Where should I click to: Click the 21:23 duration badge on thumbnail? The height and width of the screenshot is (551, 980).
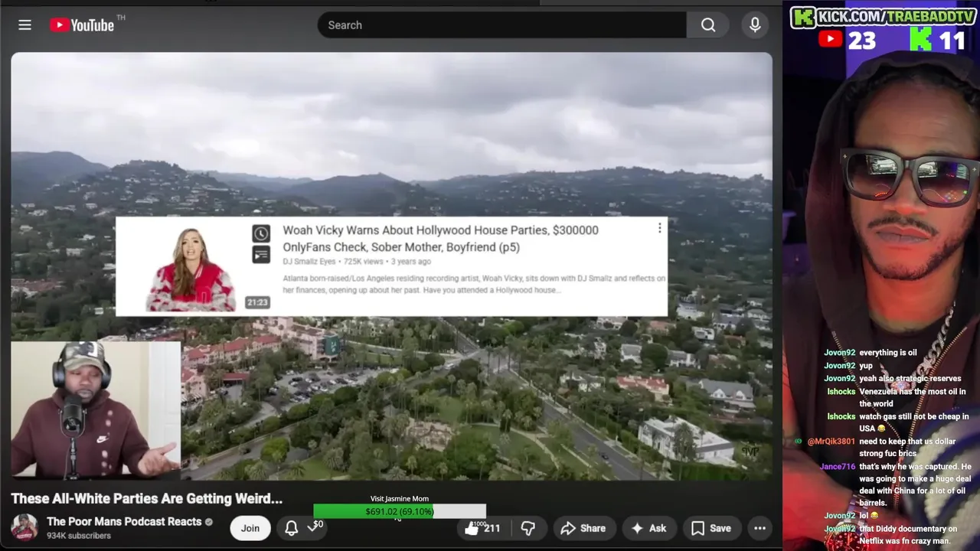[x=257, y=302]
